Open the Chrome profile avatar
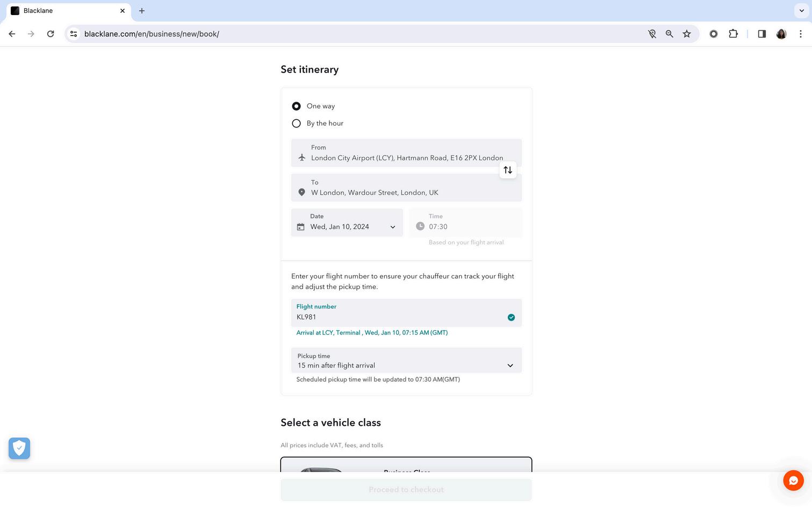The image size is (812, 508). 781,34
